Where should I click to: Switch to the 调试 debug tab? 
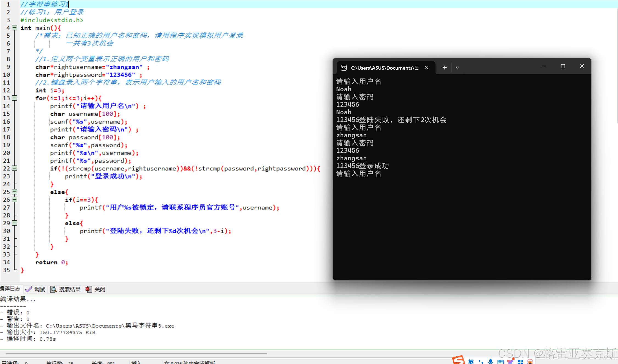tap(35, 289)
